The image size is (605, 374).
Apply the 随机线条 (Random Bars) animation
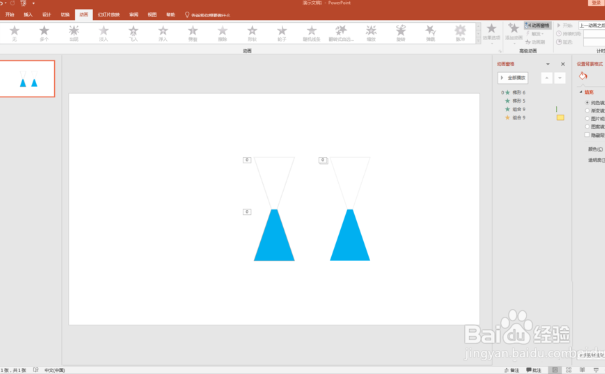pyautogui.click(x=311, y=34)
